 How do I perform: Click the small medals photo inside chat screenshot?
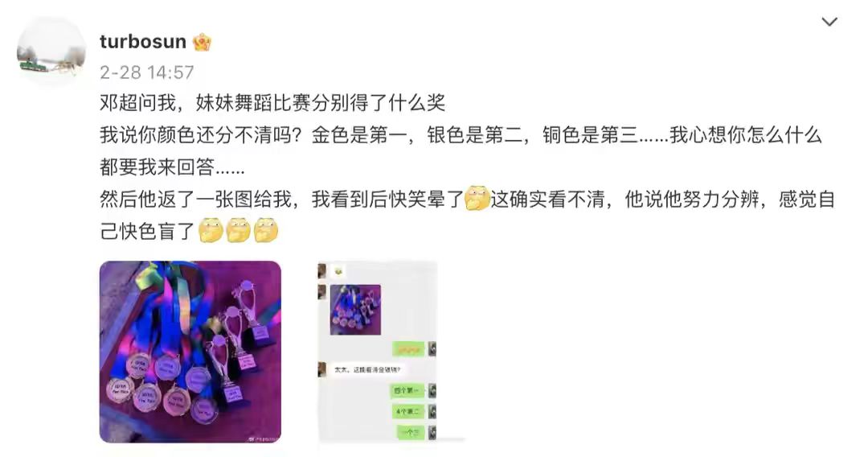pyautogui.click(x=355, y=310)
